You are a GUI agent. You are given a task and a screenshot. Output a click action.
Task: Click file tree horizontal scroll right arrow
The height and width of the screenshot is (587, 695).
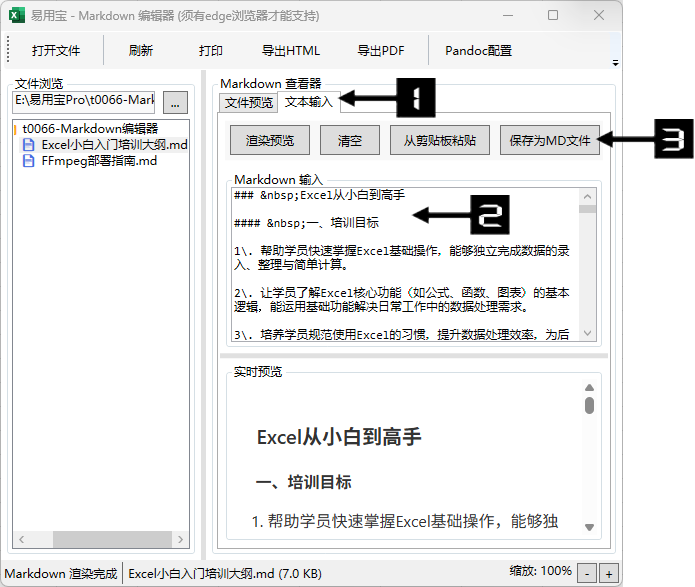click(180, 539)
